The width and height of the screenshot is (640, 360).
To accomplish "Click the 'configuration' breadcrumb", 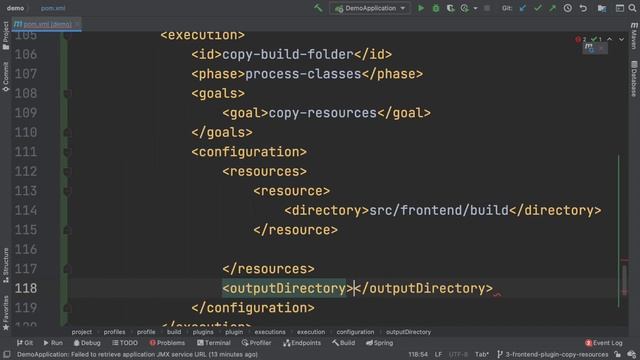I will (x=355, y=332).
